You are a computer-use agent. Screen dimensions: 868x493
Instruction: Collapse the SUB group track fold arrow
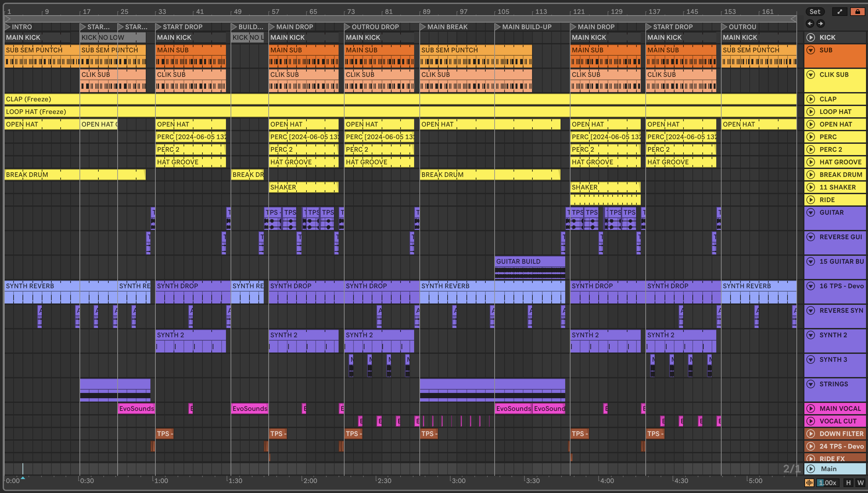coord(811,50)
